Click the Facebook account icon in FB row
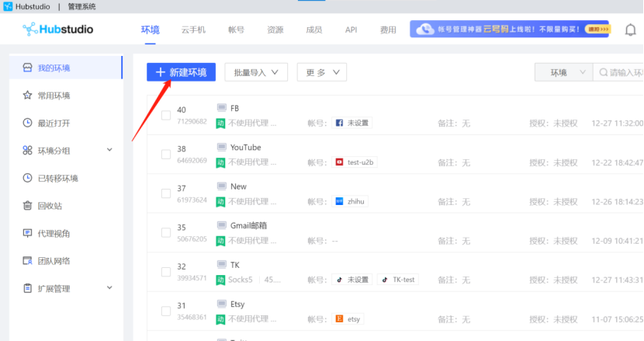Viewport: 644px width, 341px height. coord(339,123)
